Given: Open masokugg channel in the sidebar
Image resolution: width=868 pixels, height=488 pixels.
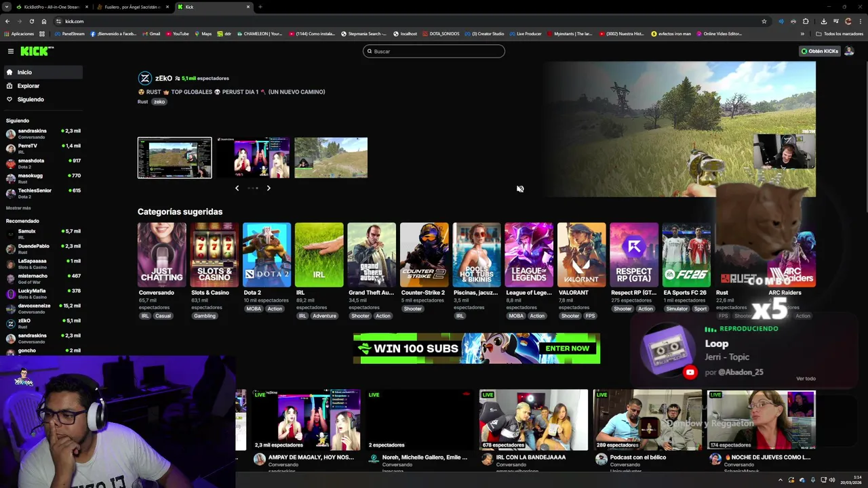Looking at the screenshot, I should [x=42, y=178].
